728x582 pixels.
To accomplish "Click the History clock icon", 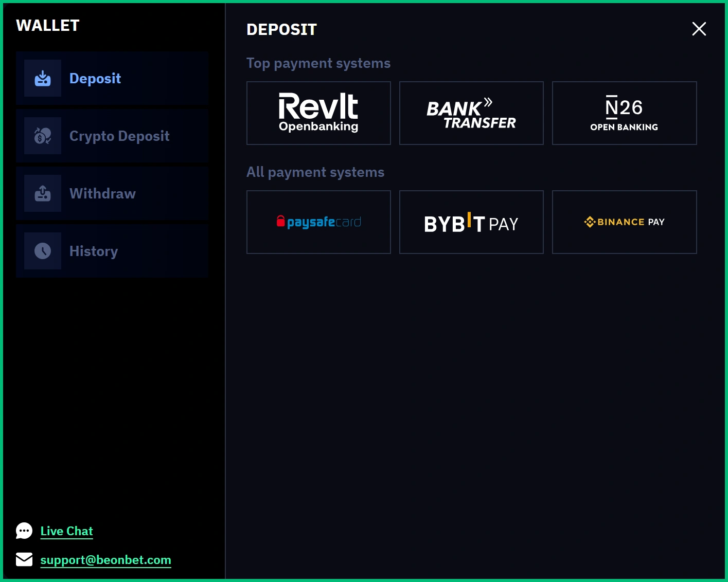I will (43, 251).
